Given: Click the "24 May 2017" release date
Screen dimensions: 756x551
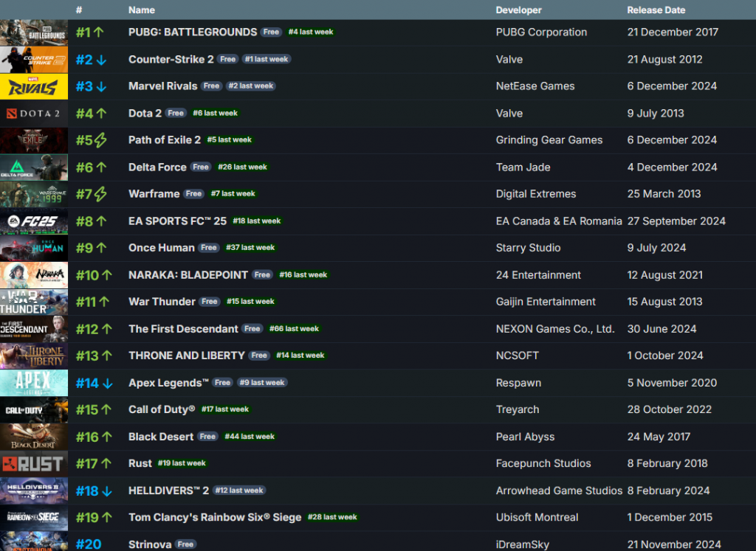Looking at the screenshot, I should click(659, 437).
